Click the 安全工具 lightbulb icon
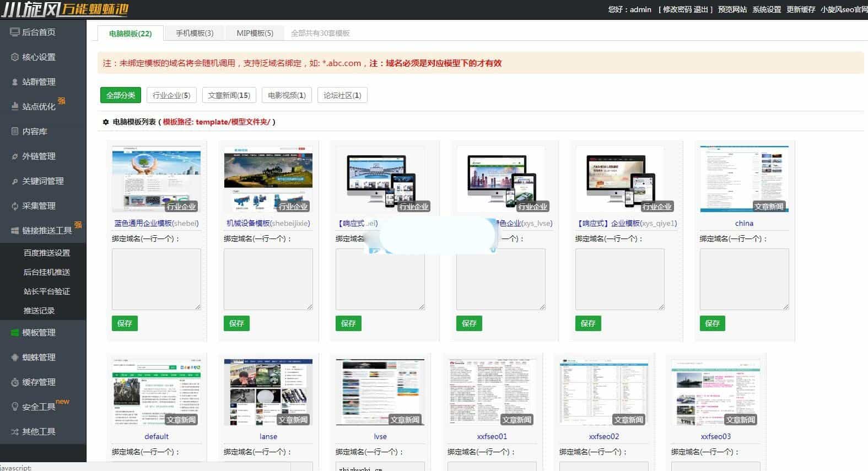This screenshot has height=471, width=868. click(15, 407)
